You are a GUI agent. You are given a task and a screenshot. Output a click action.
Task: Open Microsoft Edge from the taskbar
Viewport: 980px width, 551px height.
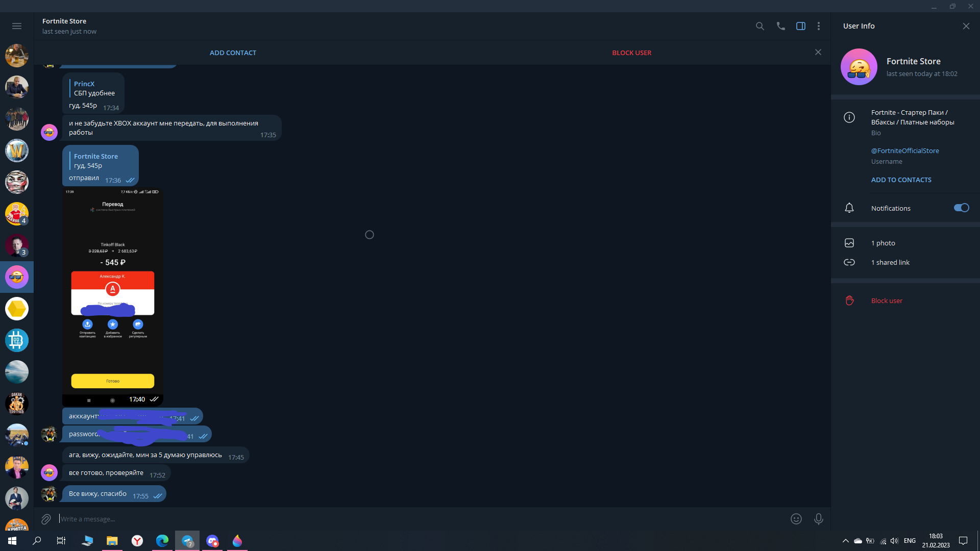point(162,541)
